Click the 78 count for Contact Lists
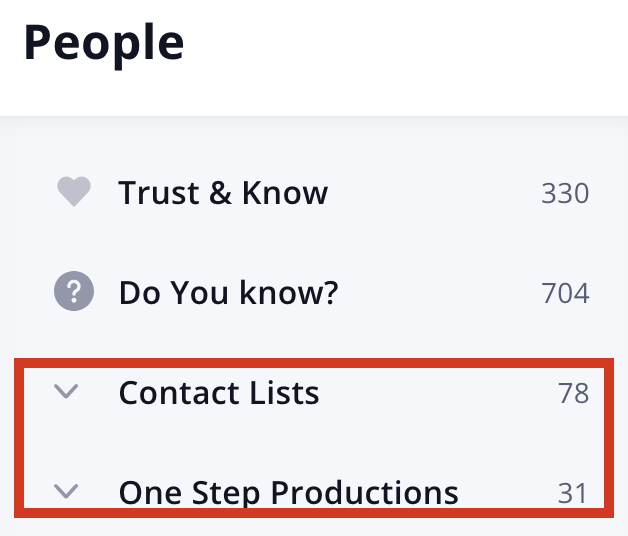This screenshot has width=628, height=536. point(574,393)
